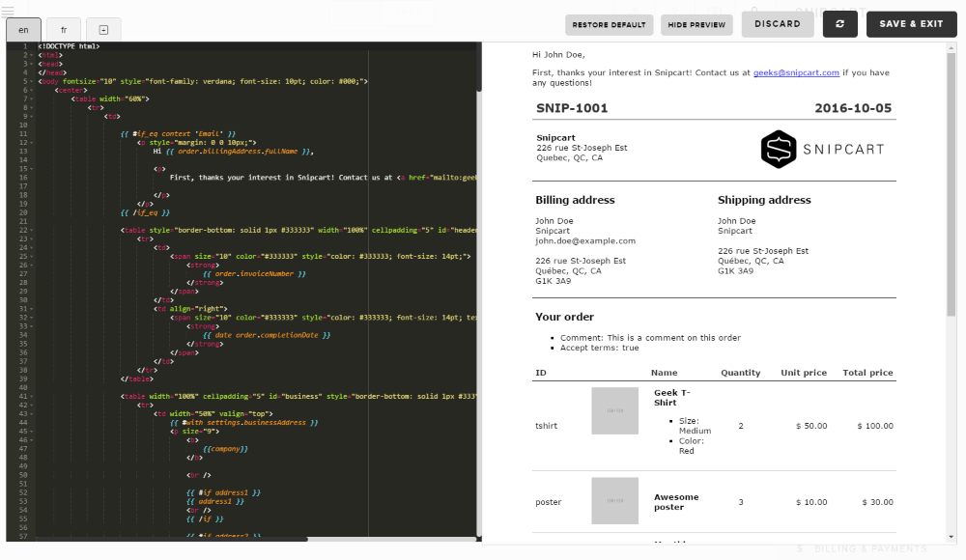Click the Quantity column header
This screenshot has width=966, height=560.
click(x=741, y=373)
